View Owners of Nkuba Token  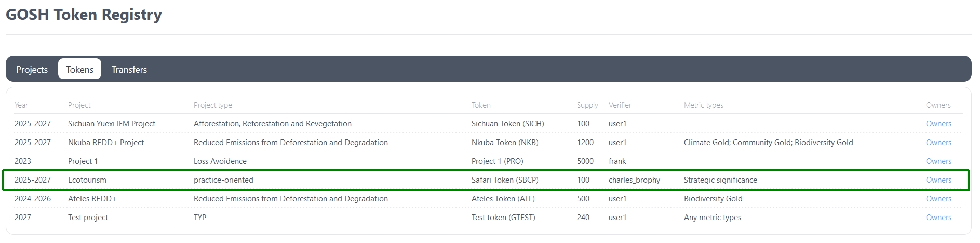click(938, 143)
